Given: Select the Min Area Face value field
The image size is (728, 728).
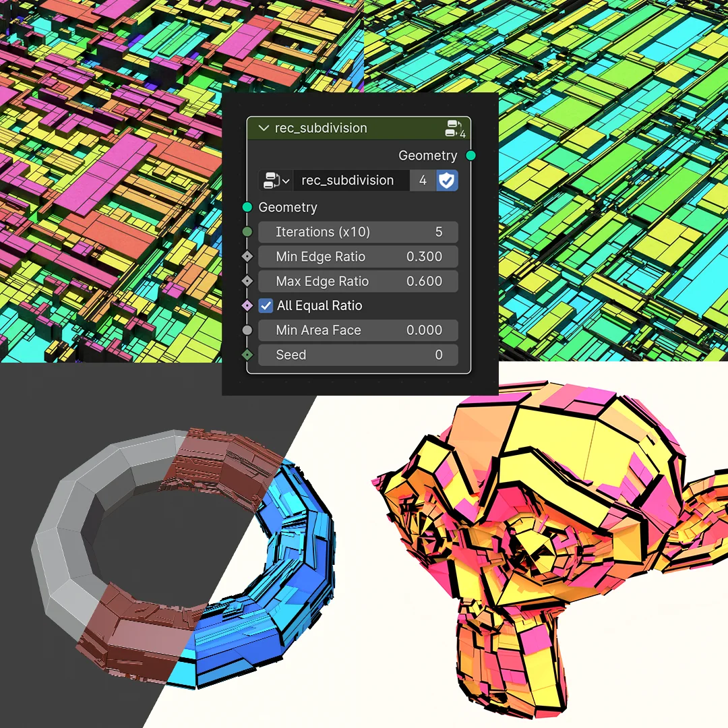Looking at the screenshot, I should (358, 330).
